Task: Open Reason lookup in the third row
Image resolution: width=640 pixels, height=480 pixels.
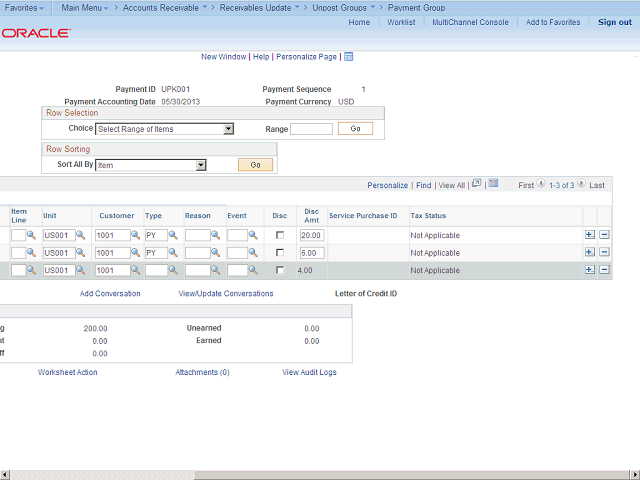Action: coord(216,270)
